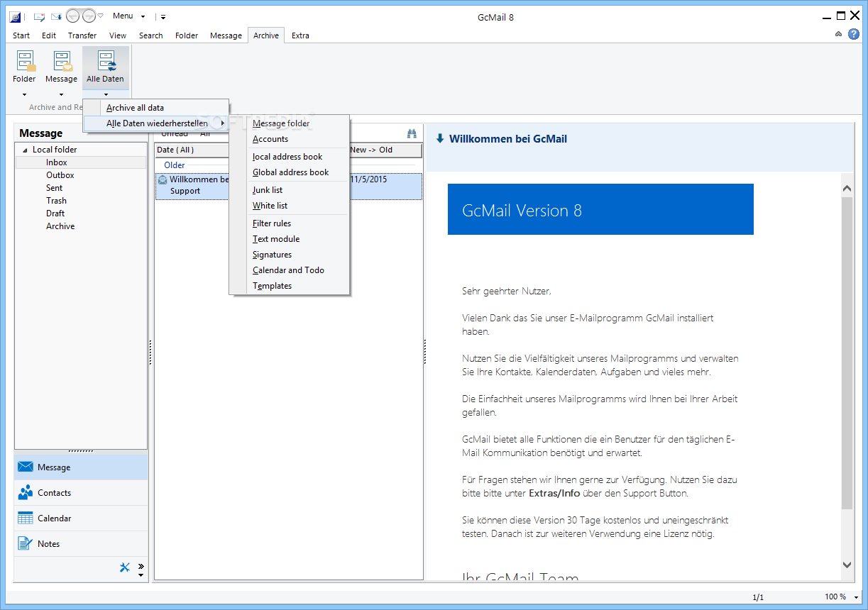Select the Sent folder
The image size is (868, 610).
(x=54, y=188)
